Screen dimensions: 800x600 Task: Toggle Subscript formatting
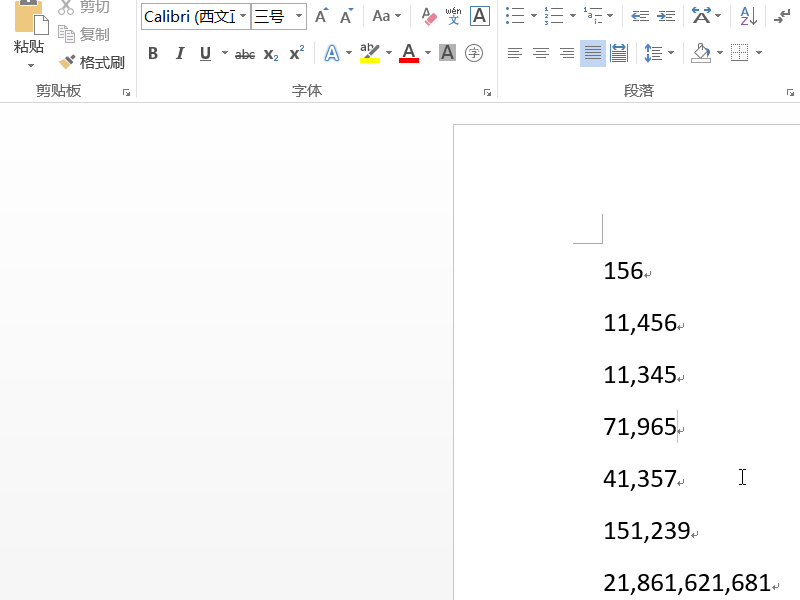(271, 54)
